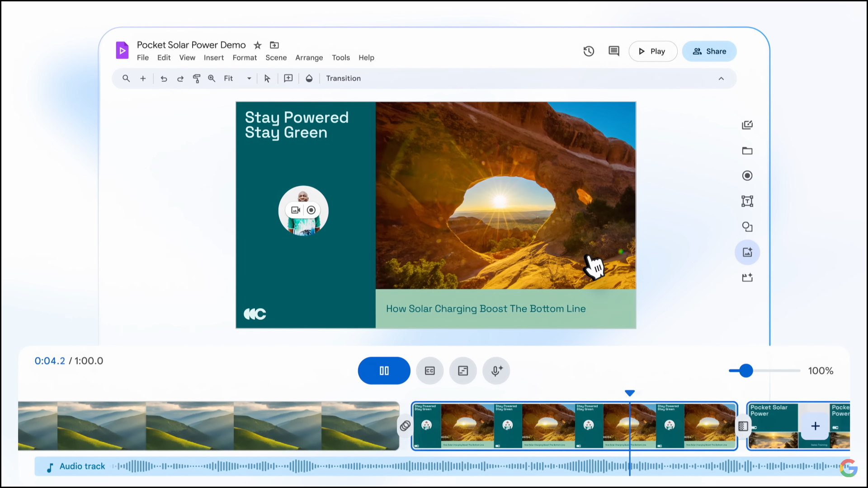Open the stock media folder sidebar icon
Viewport: 868px width, 488px height.
click(x=747, y=151)
